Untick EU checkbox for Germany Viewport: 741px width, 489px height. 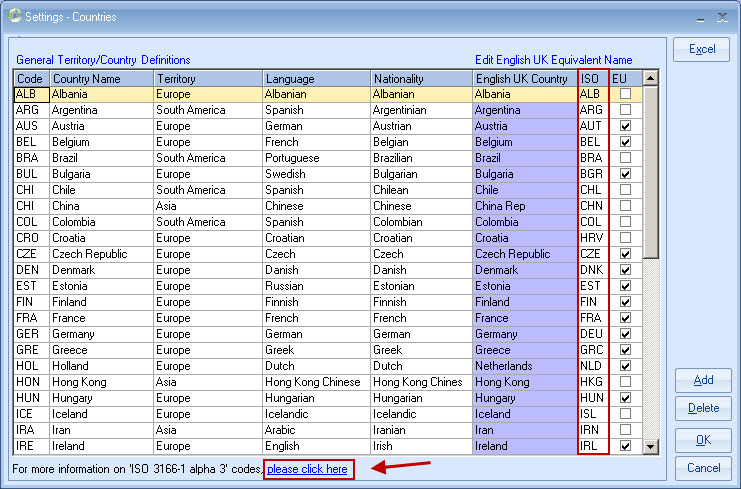[x=625, y=334]
